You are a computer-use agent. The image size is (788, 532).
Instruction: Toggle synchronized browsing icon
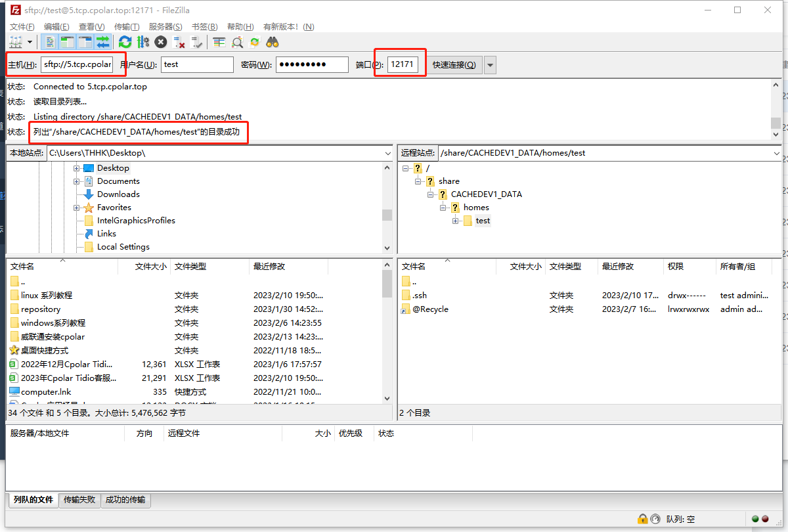tap(255, 42)
